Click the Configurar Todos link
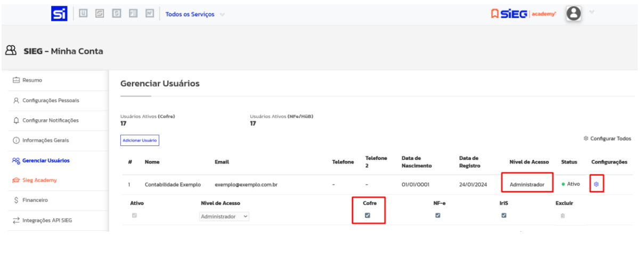644x260 pixels. point(607,139)
